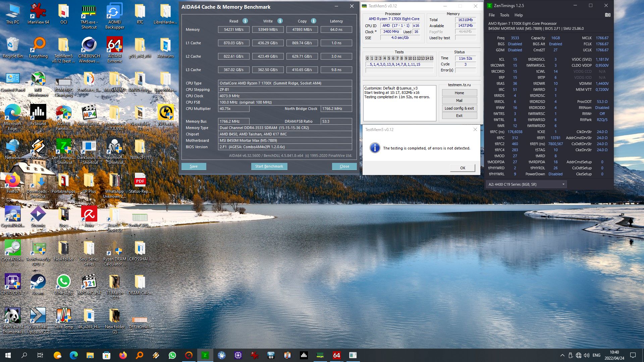The height and width of the screenshot is (362, 644).
Task: Open the Windows Start menu
Action: click(x=8, y=355)
